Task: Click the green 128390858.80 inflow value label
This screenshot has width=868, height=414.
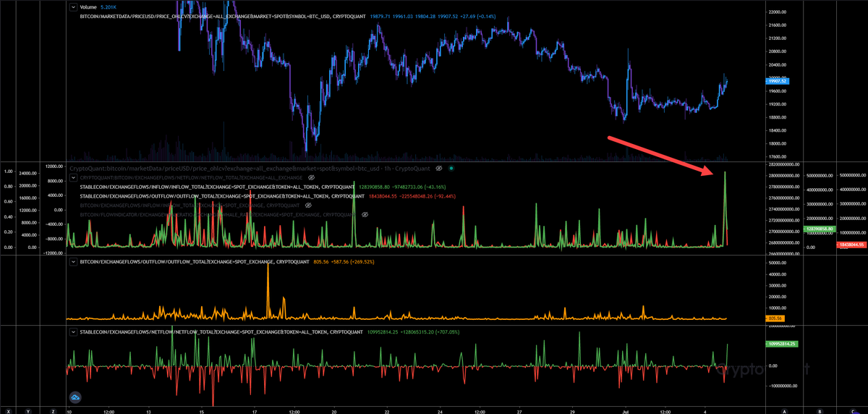Action: point(820,229)
